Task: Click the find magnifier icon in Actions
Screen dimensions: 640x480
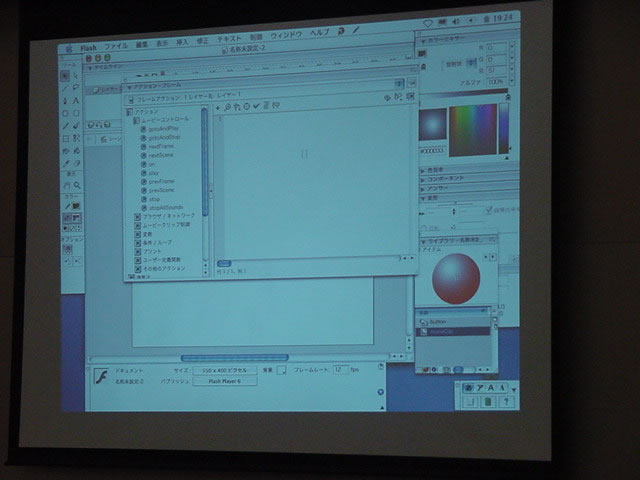Action: [x=228, y=106]
